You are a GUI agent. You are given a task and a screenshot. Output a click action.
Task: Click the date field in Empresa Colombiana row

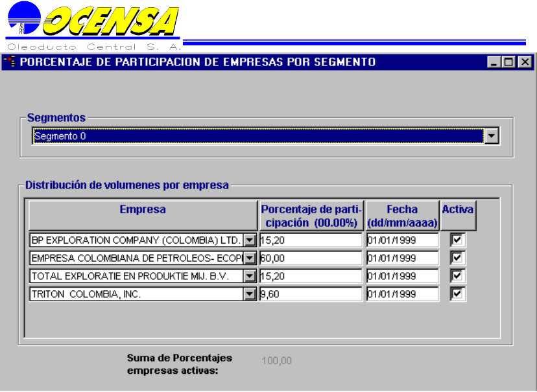click(x=402, y=258)
